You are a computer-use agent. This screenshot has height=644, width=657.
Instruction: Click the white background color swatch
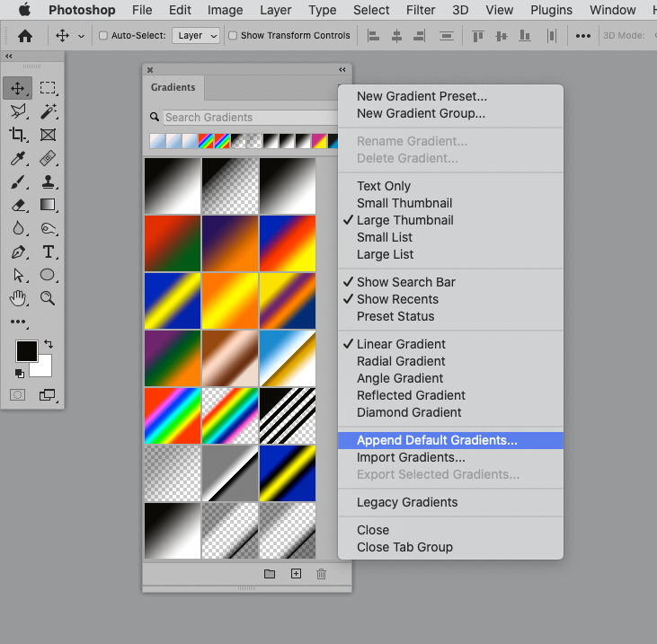[x=44, y=368]
